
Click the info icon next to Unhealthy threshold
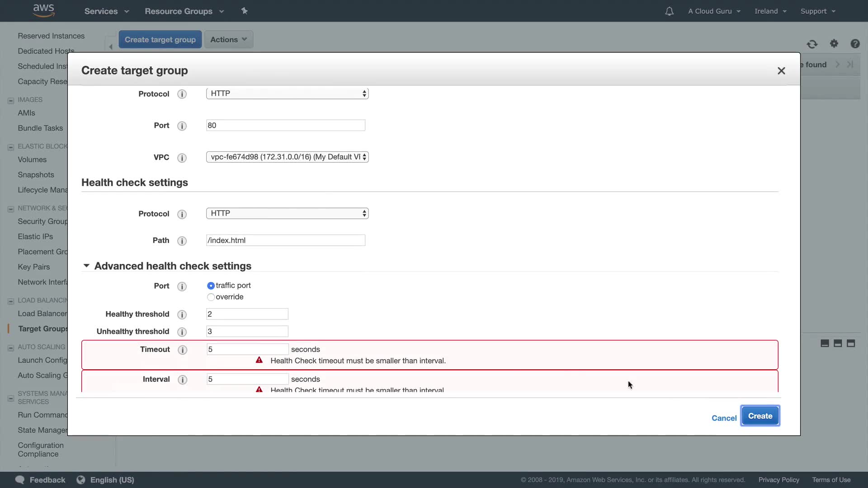(182, 332)
